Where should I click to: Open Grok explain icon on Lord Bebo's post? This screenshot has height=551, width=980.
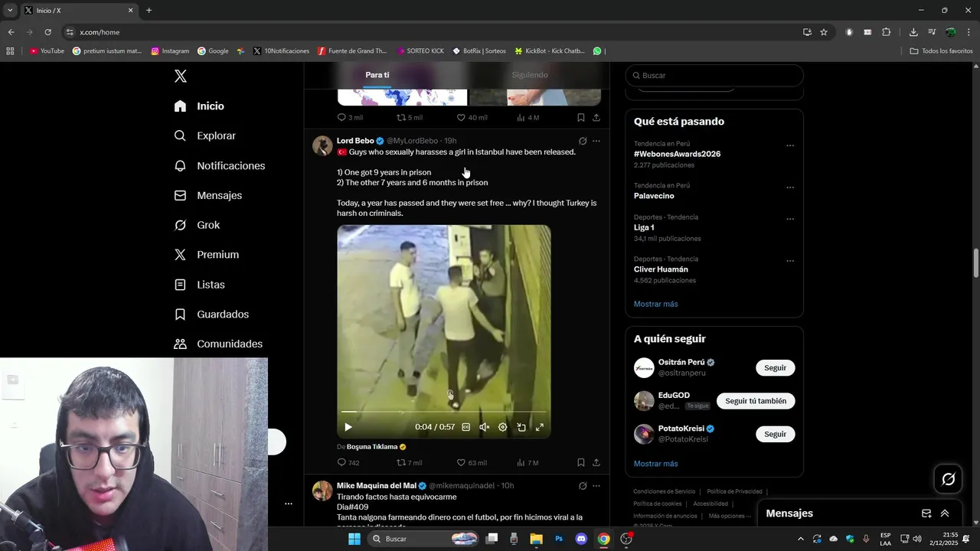[583, 141]
